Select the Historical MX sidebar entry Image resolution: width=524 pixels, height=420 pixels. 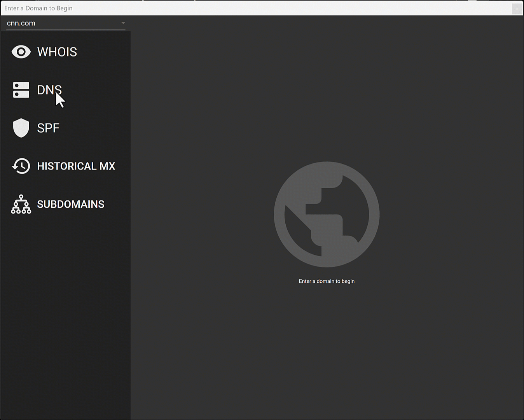(x=76, y=166)
